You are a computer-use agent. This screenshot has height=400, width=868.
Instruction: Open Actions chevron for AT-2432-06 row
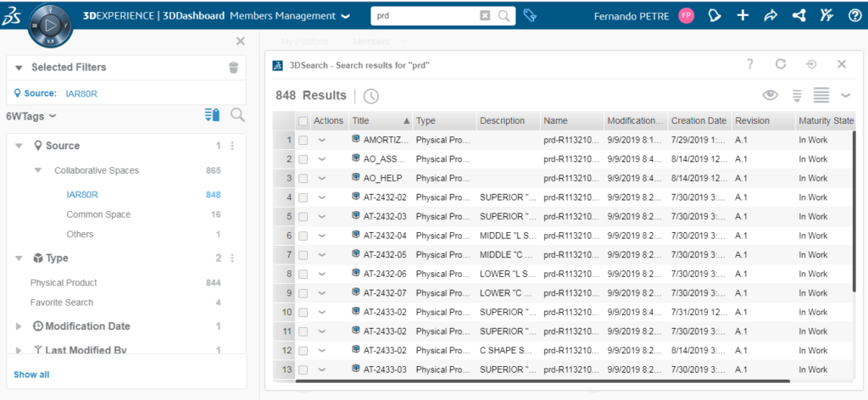click(x=321, y=274)
